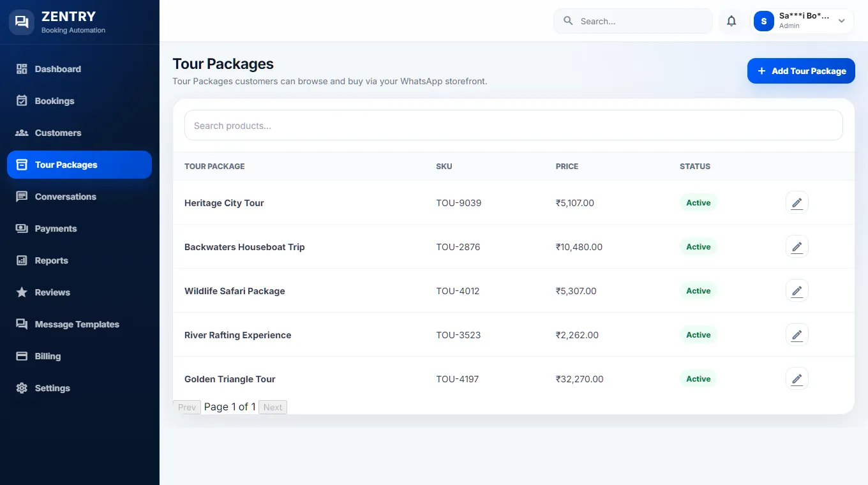Click the Next pagination button
The height and width of the screenshot is (485, 868).
[x=273, y=407]
